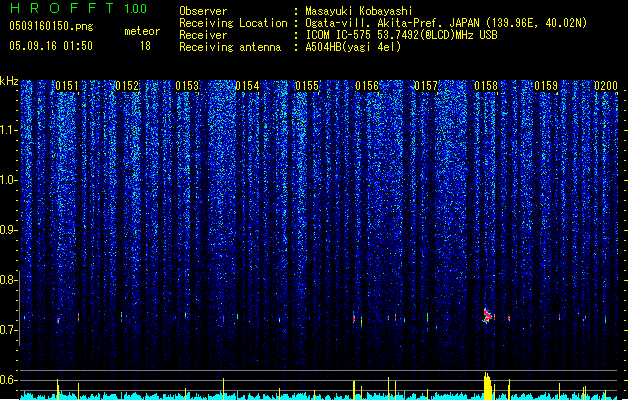Click the 0157 time marker

(x=426, y=86)
